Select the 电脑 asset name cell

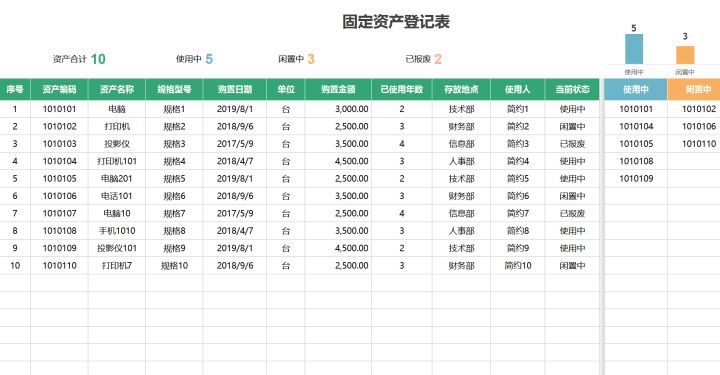[x=117, y=109]
